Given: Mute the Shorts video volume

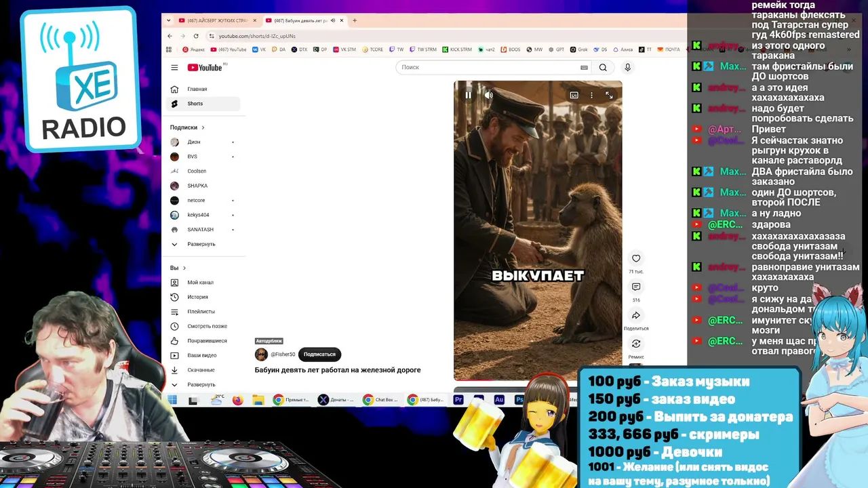Looking at the screenshot, I should 488,95.
